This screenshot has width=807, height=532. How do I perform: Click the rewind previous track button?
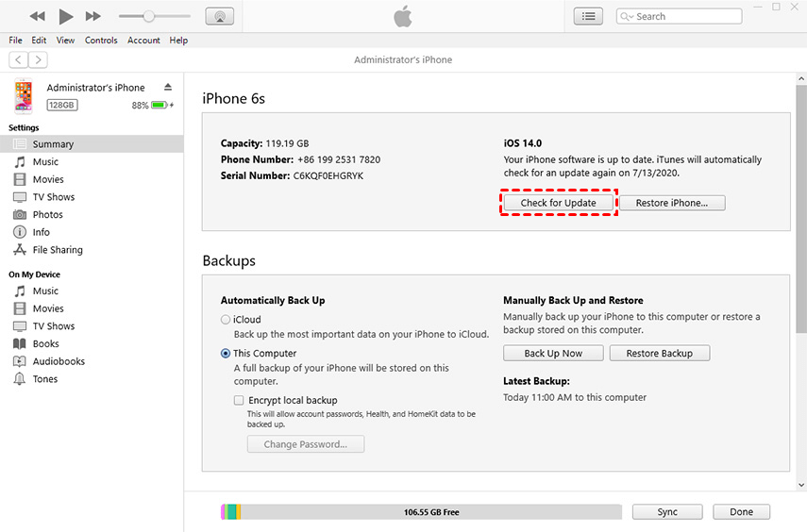[x=37, y=16]
